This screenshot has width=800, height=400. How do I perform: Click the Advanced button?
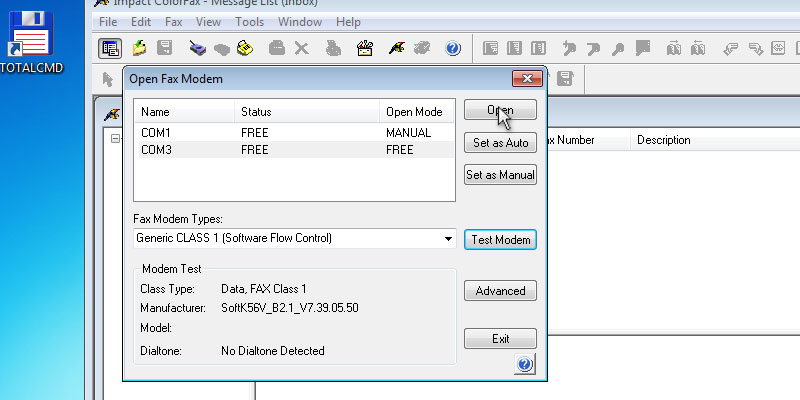point(500,291)
